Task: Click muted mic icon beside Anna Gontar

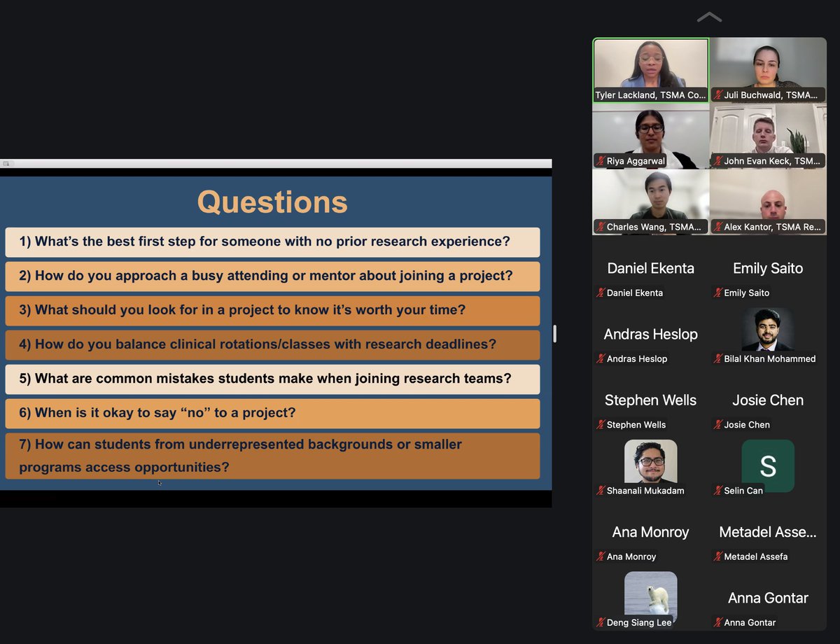Action: 717,622
